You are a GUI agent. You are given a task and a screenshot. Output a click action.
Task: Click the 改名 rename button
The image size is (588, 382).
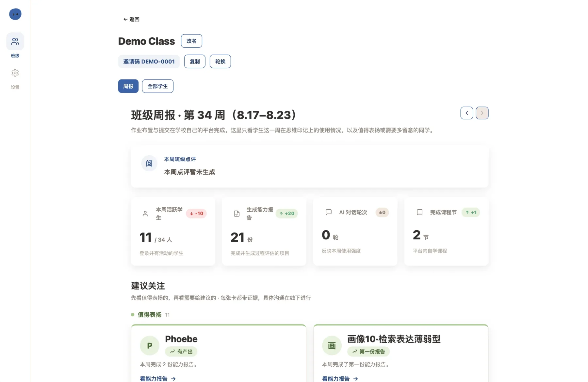(x=191, y=41)
